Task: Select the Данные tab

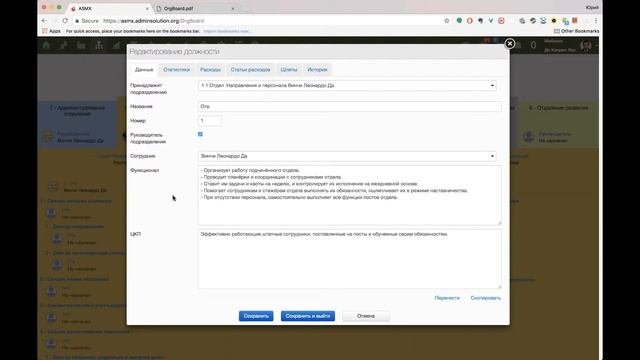Action: pos(144,70)
